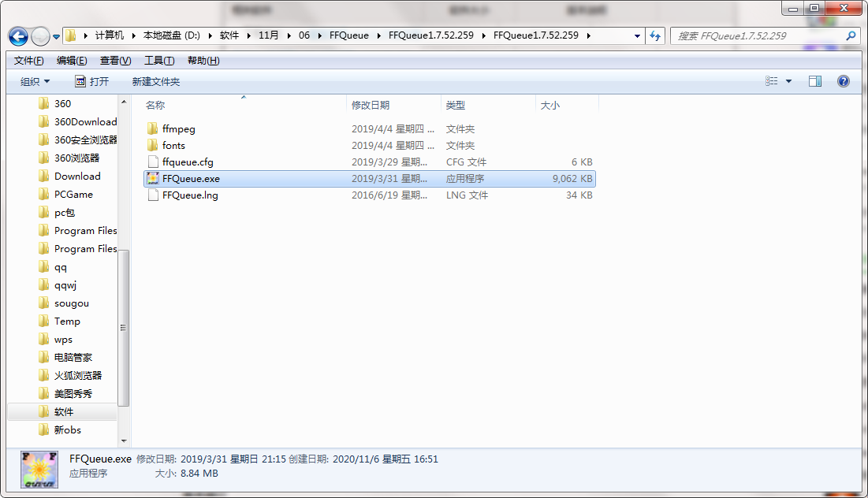Viewport: 868px width, 498px height.
Task: Click the 9,062 KB size cell
Action: [x=572, y=179]
